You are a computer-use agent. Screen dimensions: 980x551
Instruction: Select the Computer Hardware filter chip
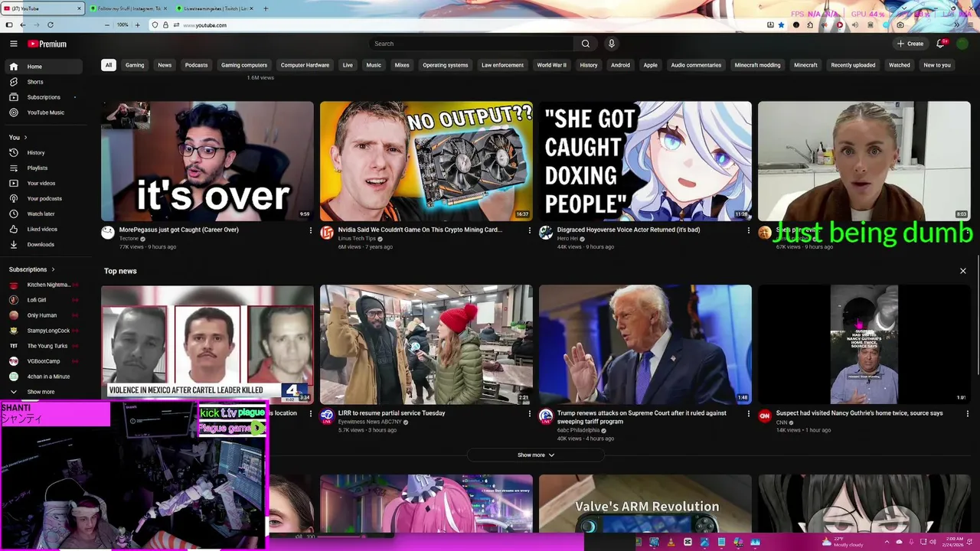click(305, 65)
